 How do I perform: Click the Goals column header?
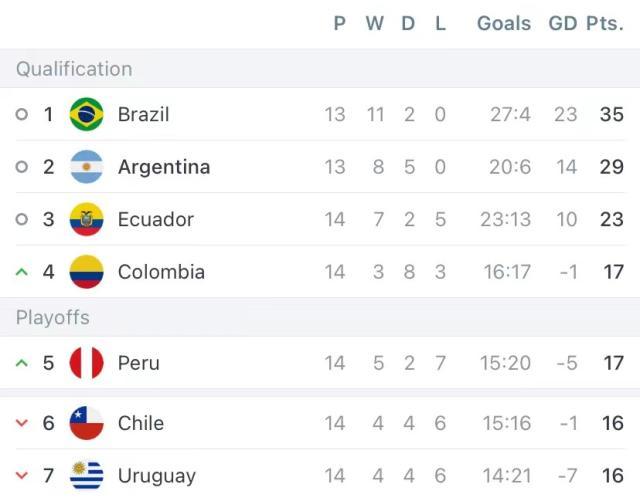(x=504, y=23)
